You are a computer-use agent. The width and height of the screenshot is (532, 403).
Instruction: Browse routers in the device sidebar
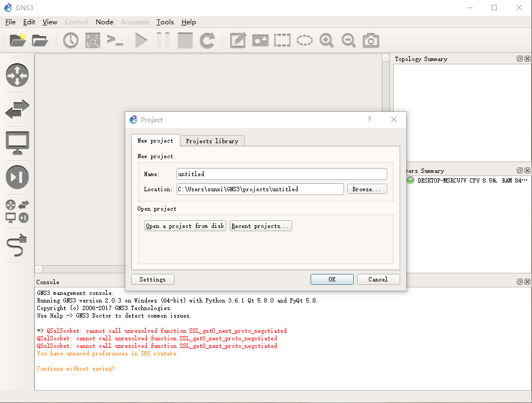pyautogui.click(x=17, y=75)
